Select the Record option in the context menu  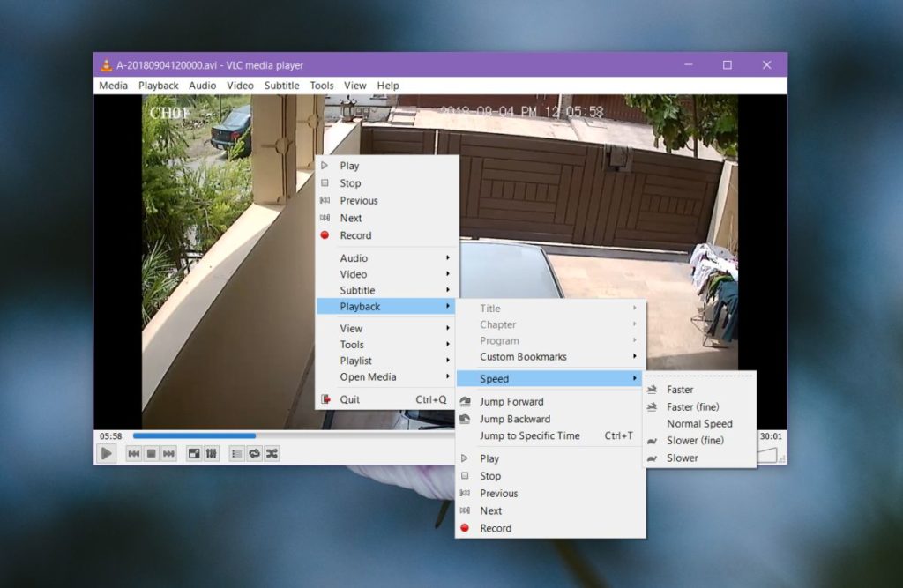pos(355,235)
